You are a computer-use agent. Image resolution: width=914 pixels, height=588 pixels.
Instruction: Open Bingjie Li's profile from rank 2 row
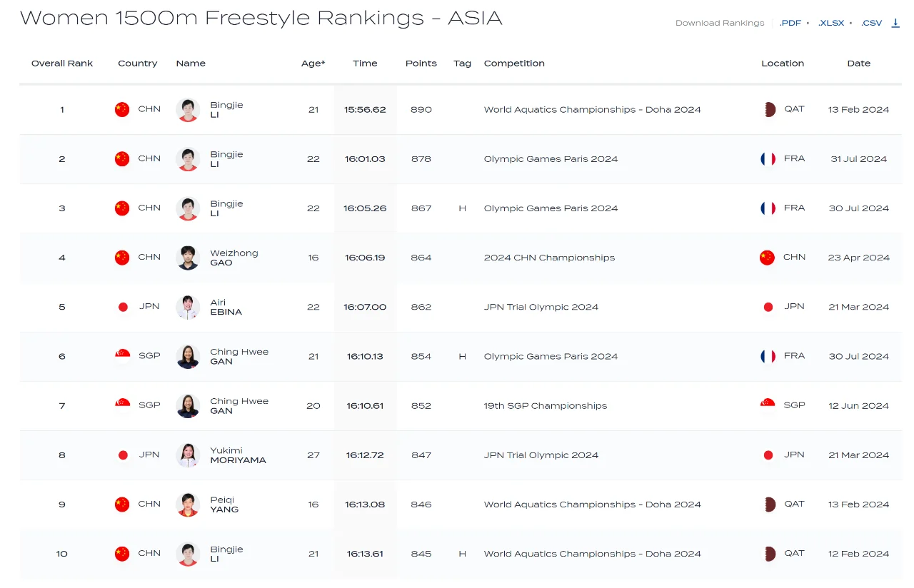click(226, 158)
